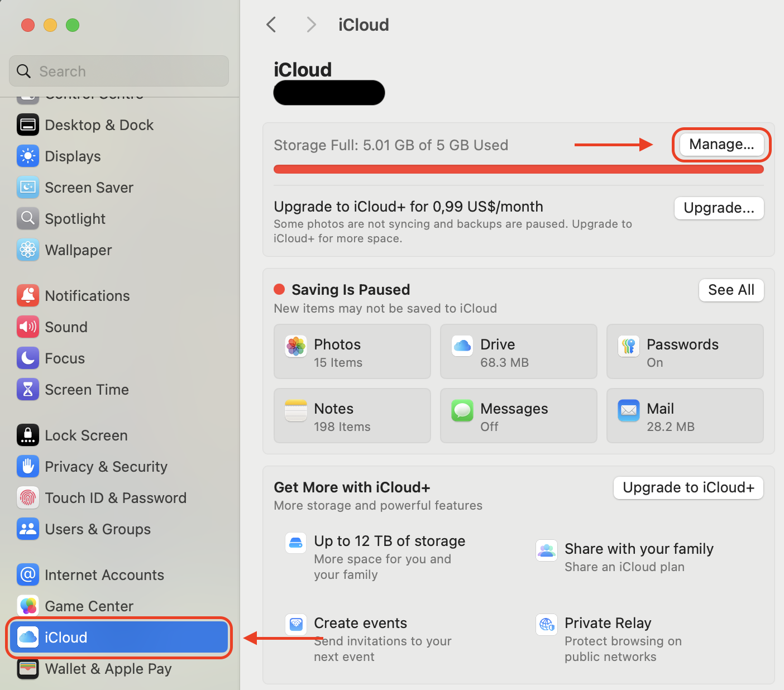
Task: Open the Passwords icon settings
Action: [628, 346]
